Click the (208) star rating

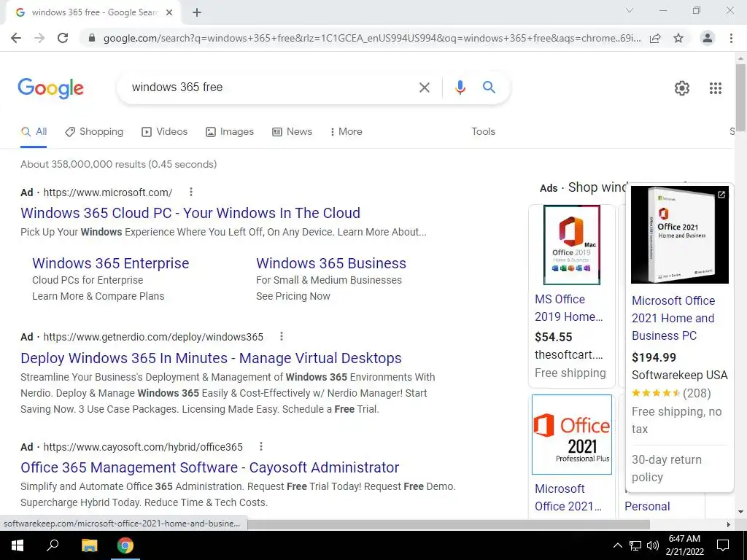tap(671, 393)
